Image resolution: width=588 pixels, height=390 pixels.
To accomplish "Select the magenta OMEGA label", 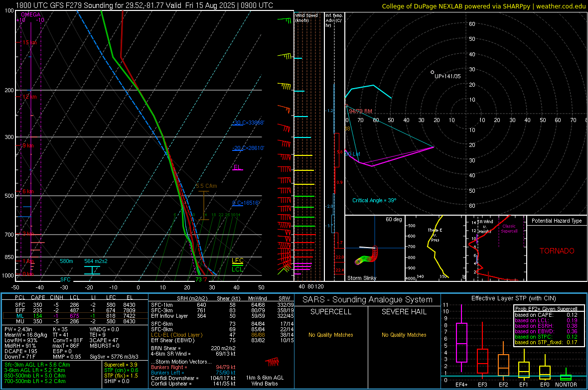I will coord(31,14).
